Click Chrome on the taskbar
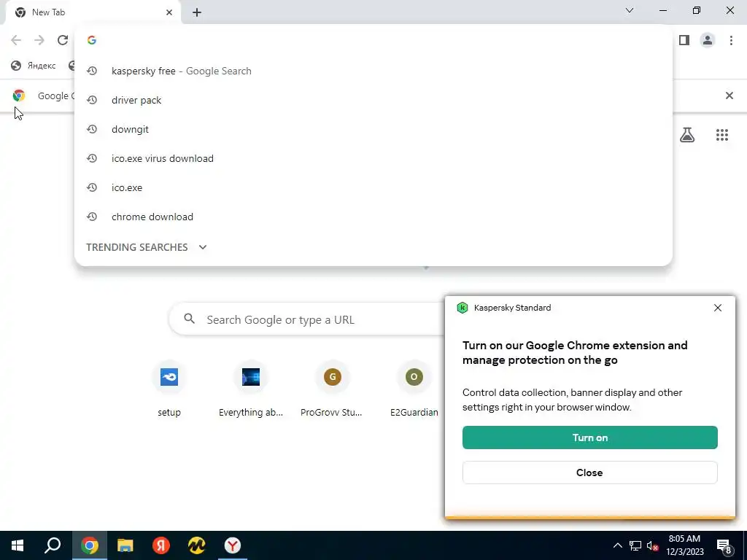This screenshot has width=747, height=560. 90,545
